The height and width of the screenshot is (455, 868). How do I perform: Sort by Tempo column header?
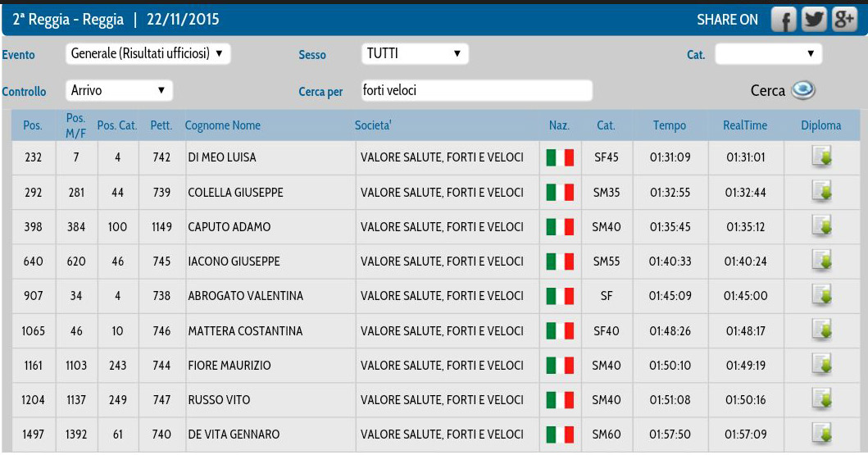pyautogui.click(x=670, y=125)
